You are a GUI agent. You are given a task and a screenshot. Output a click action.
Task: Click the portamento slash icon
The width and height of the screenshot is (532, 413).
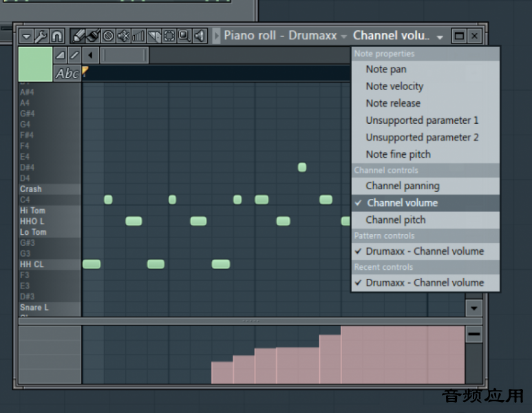(x=74, y=55)
